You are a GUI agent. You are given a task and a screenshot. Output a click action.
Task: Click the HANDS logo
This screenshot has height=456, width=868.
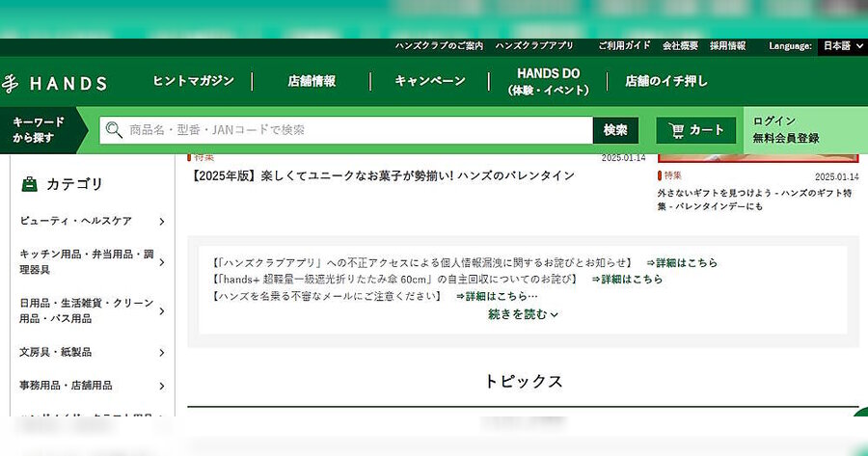click(54, 84)
